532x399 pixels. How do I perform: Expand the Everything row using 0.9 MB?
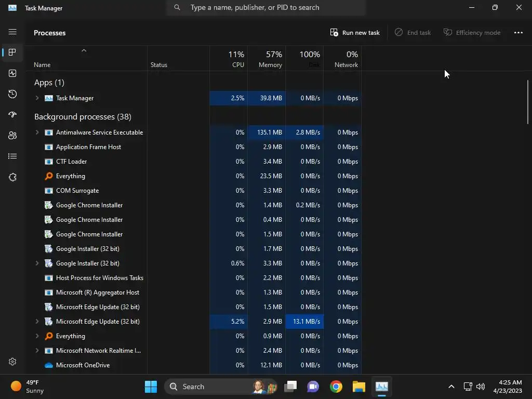(37, 336)
